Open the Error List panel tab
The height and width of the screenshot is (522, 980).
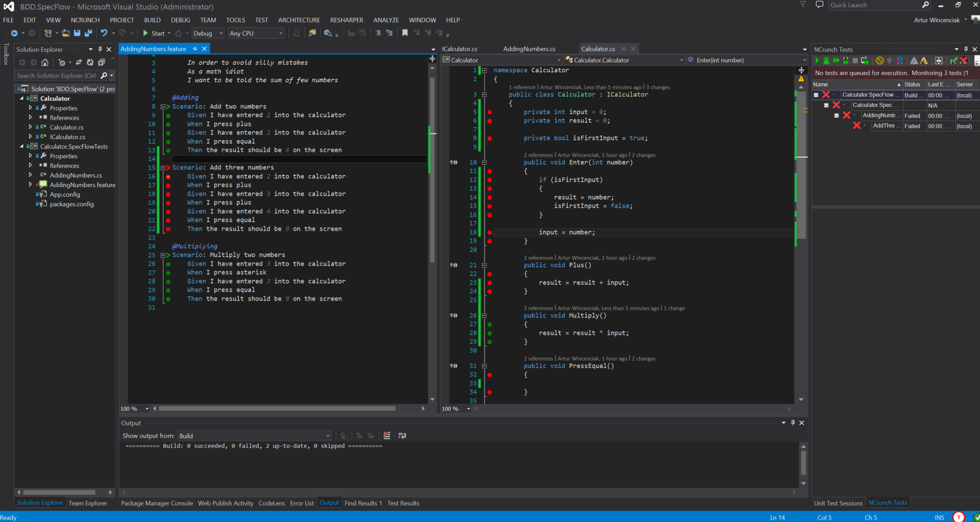click(302, 503)
